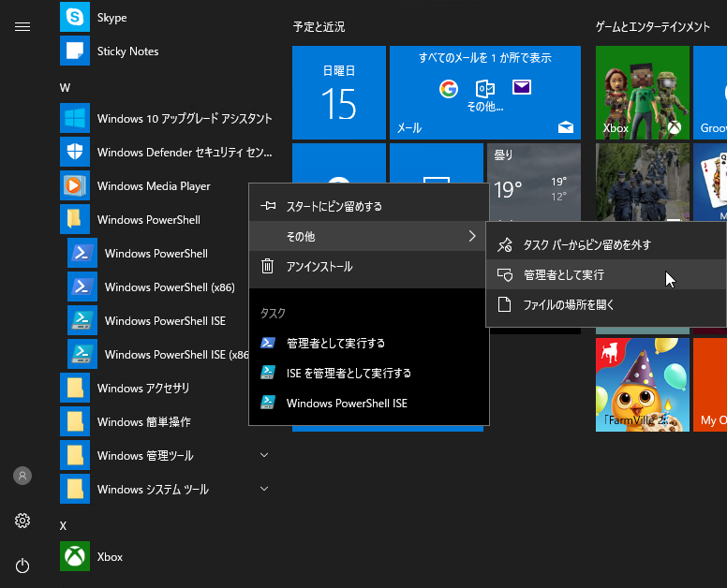727x588 pixels.
Task: Click the W letter header in app list
Action: tap(65, 88)
